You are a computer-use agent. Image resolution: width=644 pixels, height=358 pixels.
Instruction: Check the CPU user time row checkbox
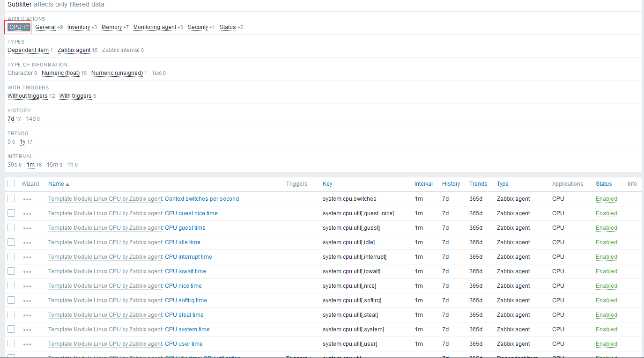[x=11, y=343]
